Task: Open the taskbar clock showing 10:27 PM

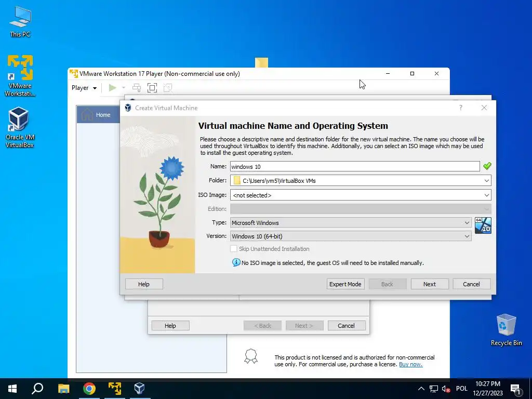Action: click(487, 389)
